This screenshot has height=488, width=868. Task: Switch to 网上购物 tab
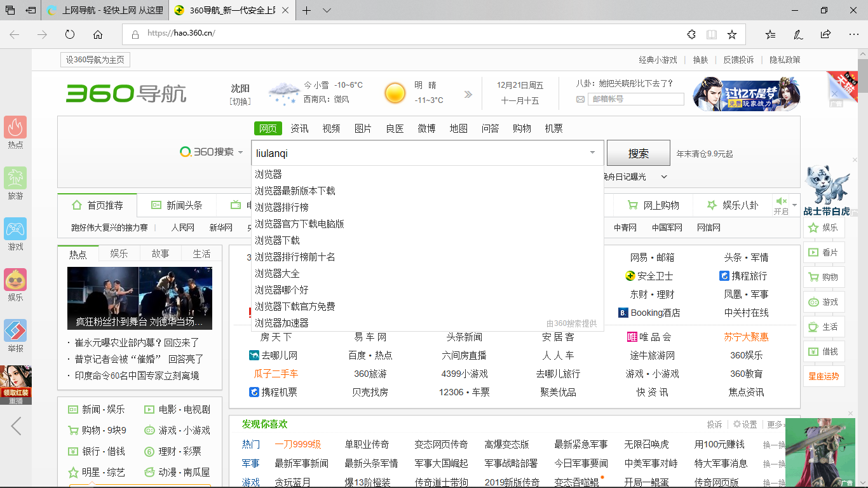click(x=653, y=205)
